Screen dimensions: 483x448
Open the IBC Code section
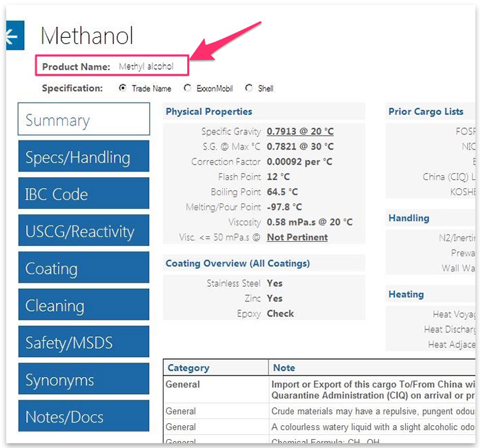coord(83,194)
